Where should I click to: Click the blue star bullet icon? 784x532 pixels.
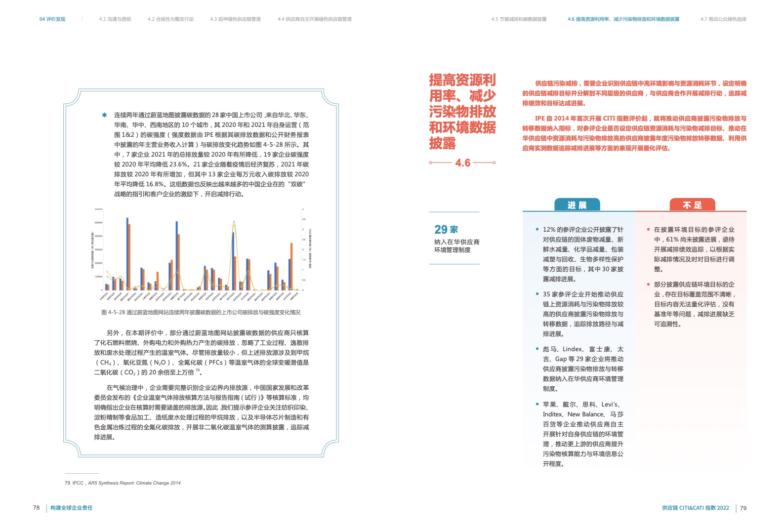tap(104, 115)
